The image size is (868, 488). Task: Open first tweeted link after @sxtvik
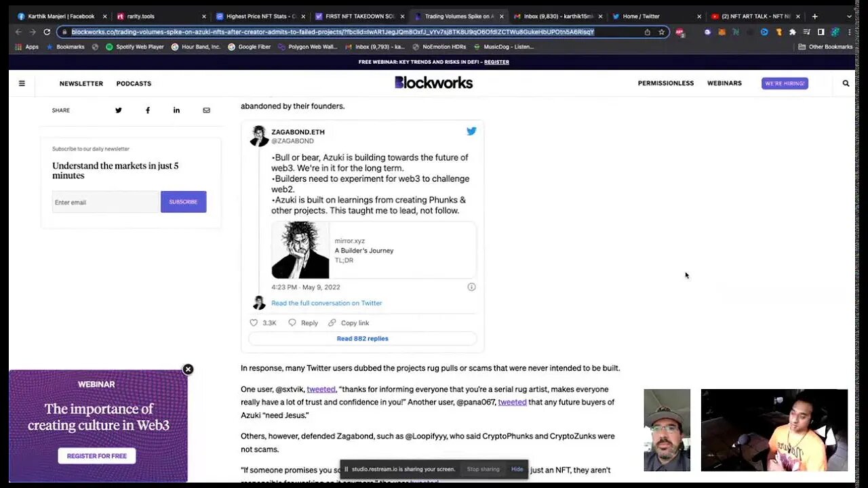[x=321, y=389]
